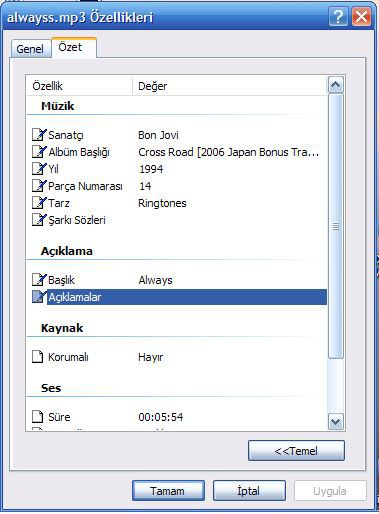The height and width of the screenshot is (514, 379).
Task: Click the Yıl property label
Action: (53, 169)
